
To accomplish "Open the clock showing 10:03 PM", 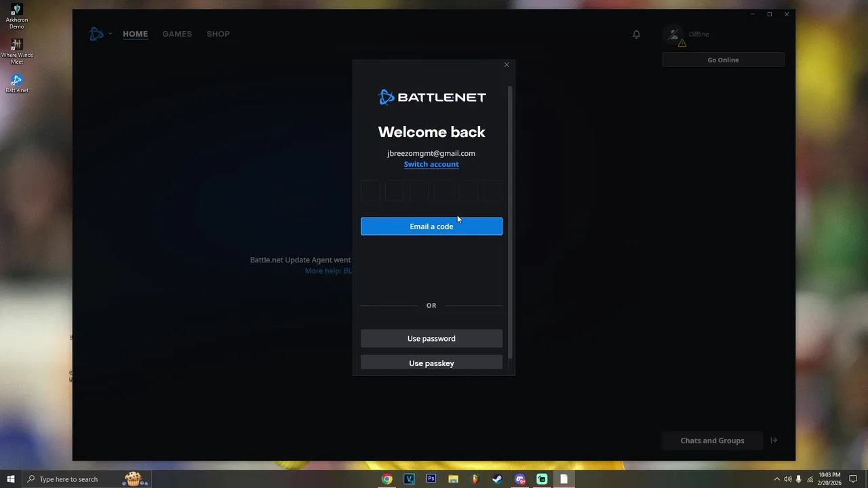I will click(x=830, y=479).
